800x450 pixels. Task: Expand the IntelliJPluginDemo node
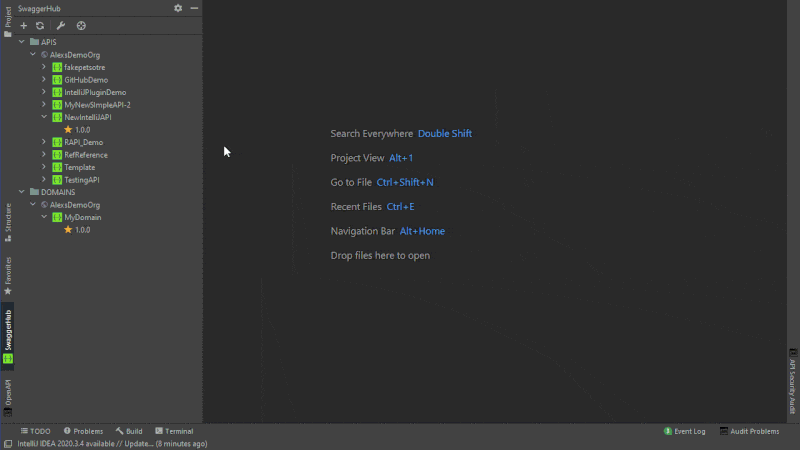click(x=44, y=92)
